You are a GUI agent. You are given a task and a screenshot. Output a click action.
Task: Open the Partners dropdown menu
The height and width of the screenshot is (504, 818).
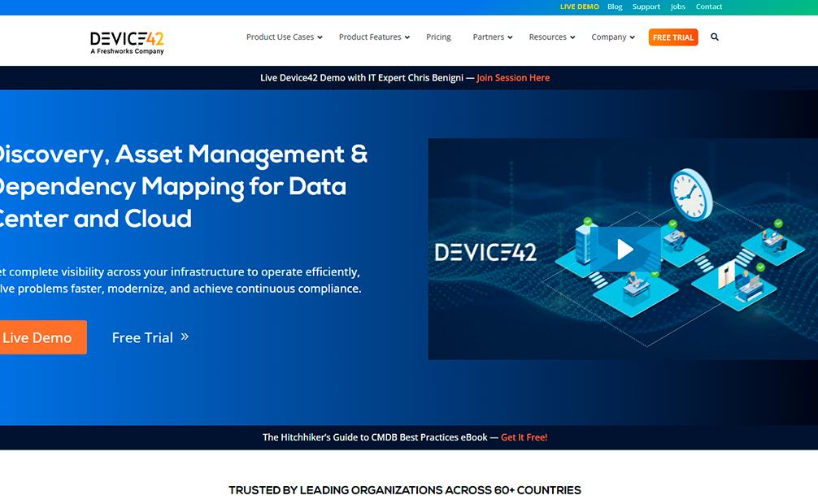point(493,37)
